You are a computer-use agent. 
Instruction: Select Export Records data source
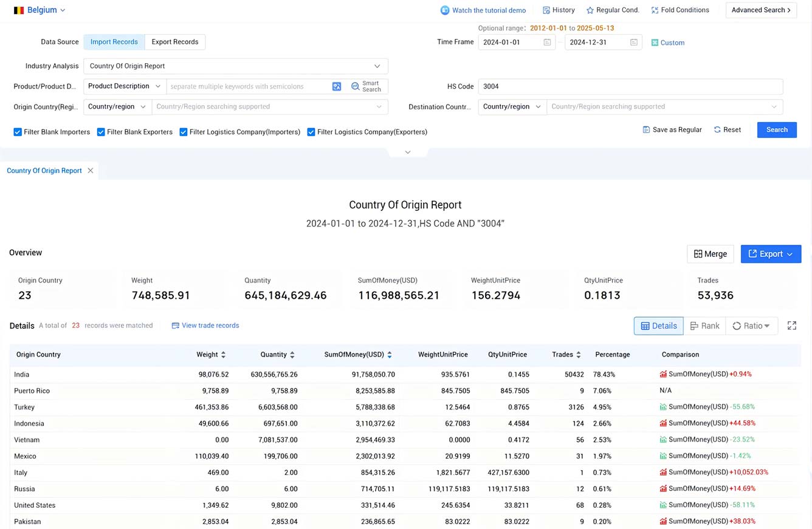pos(175,42)
